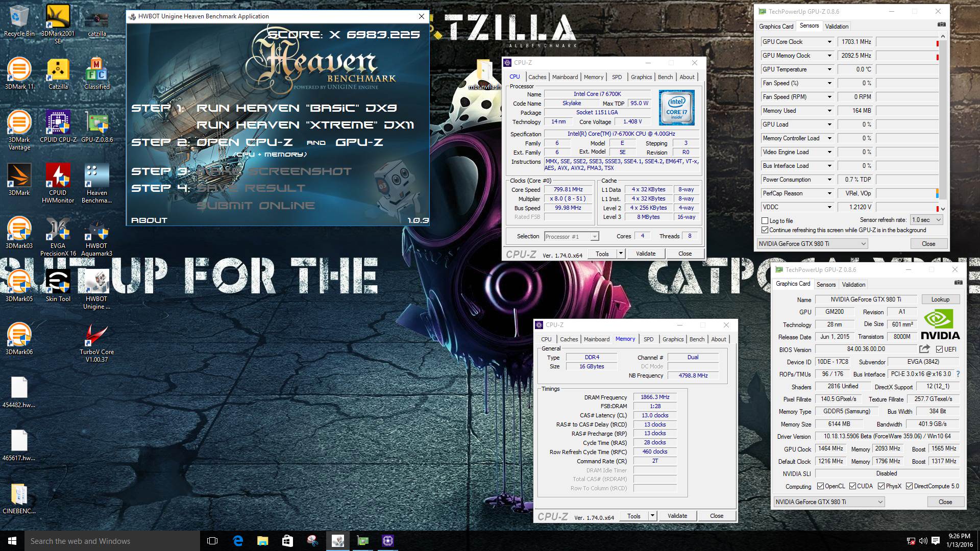
Task: Open the Sensor refresh rate dropdown
Action: tap(926, 220)
